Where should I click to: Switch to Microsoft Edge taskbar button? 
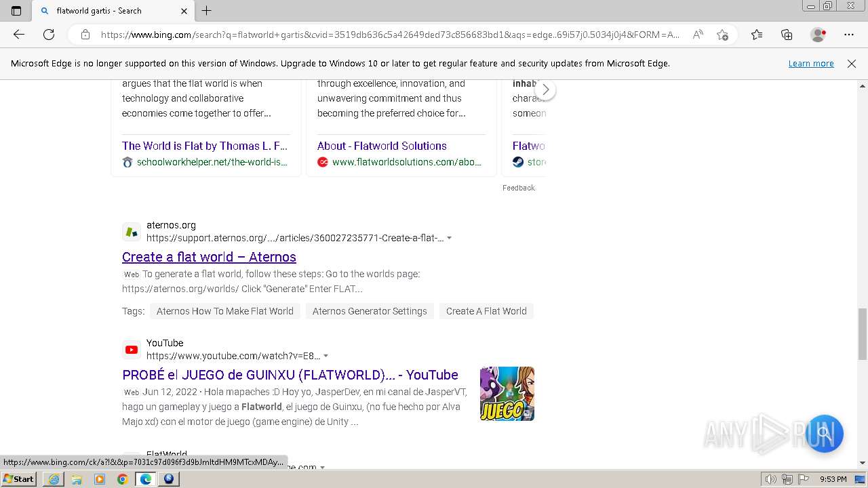146,479
